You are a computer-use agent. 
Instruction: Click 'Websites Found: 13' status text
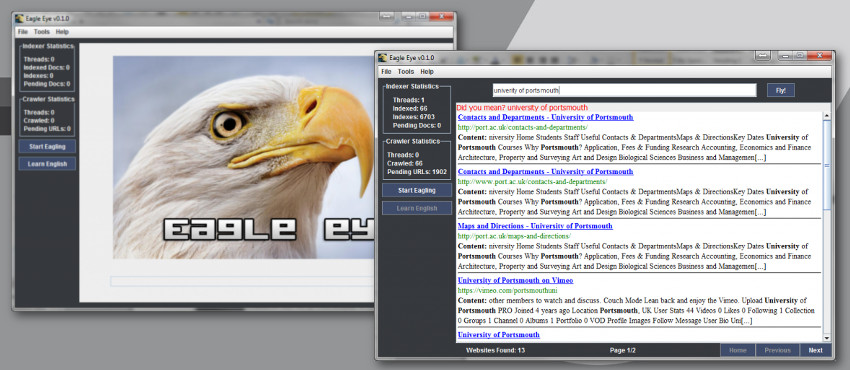click(495, 350)
